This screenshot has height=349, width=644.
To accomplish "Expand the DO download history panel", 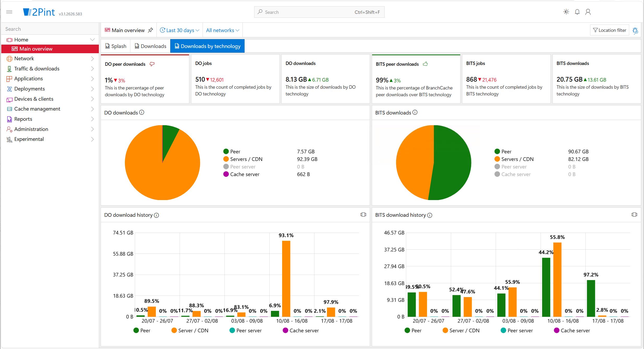I will point(363,214).
